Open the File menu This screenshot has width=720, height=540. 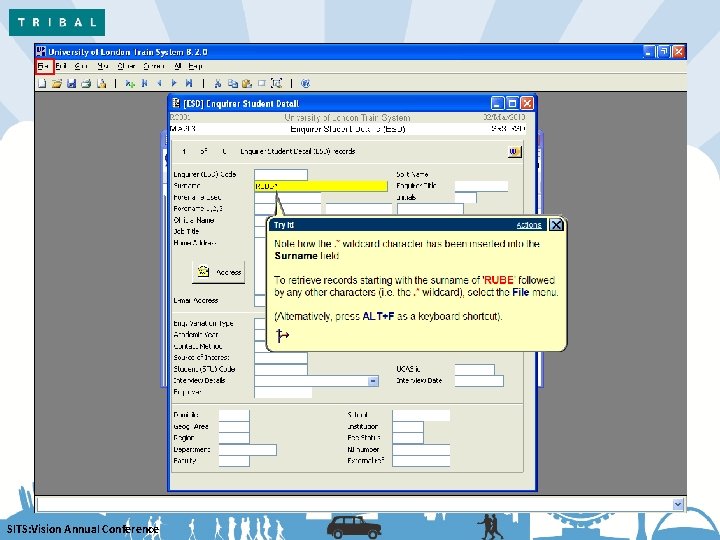click(44, 67)
